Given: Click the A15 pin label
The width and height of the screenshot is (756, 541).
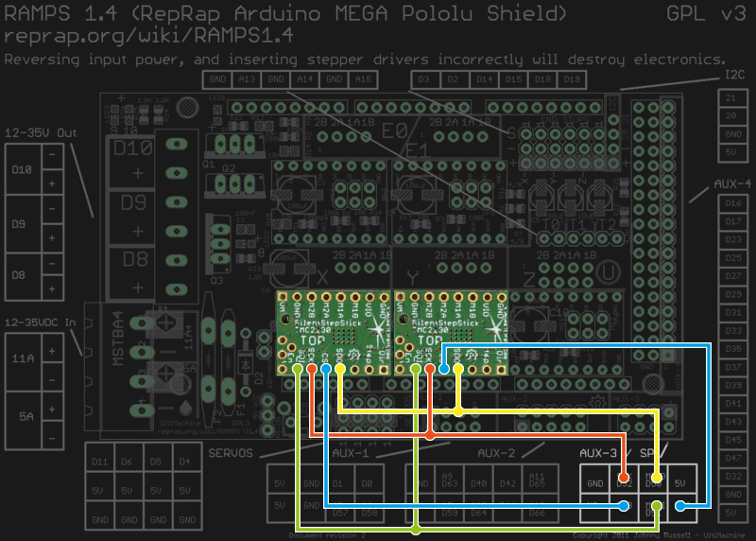Looking at the screenshot, I should click(363, 79).
